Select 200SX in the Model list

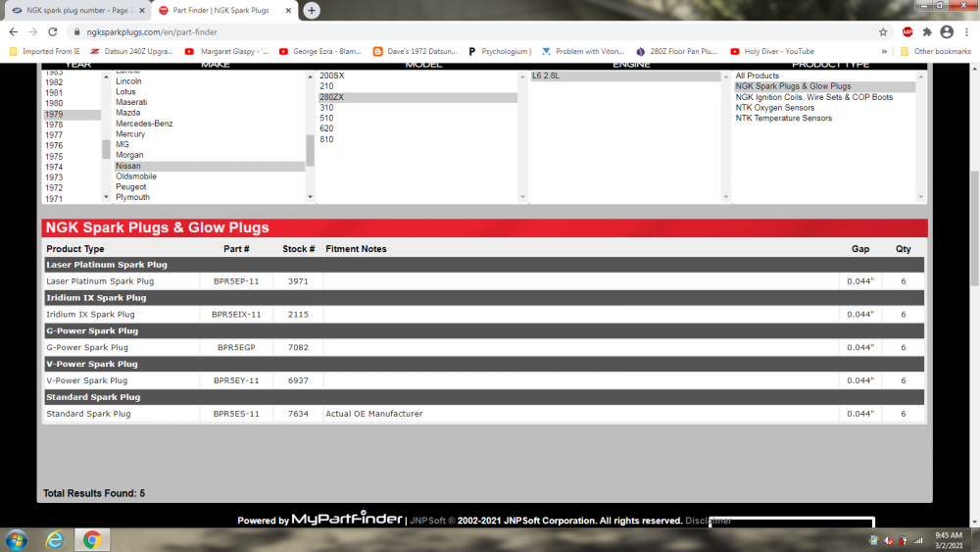click(x=332, y=75)
